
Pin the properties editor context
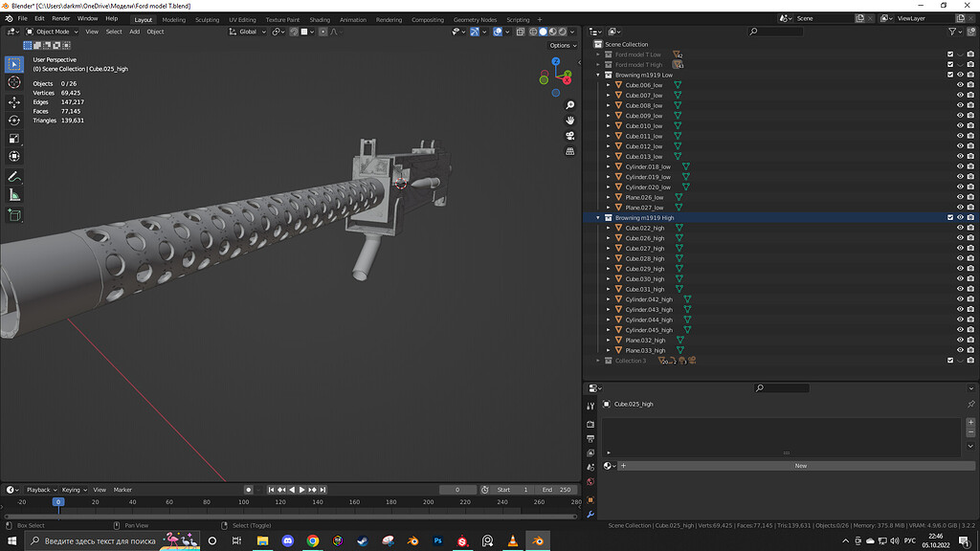pos(970,405)
